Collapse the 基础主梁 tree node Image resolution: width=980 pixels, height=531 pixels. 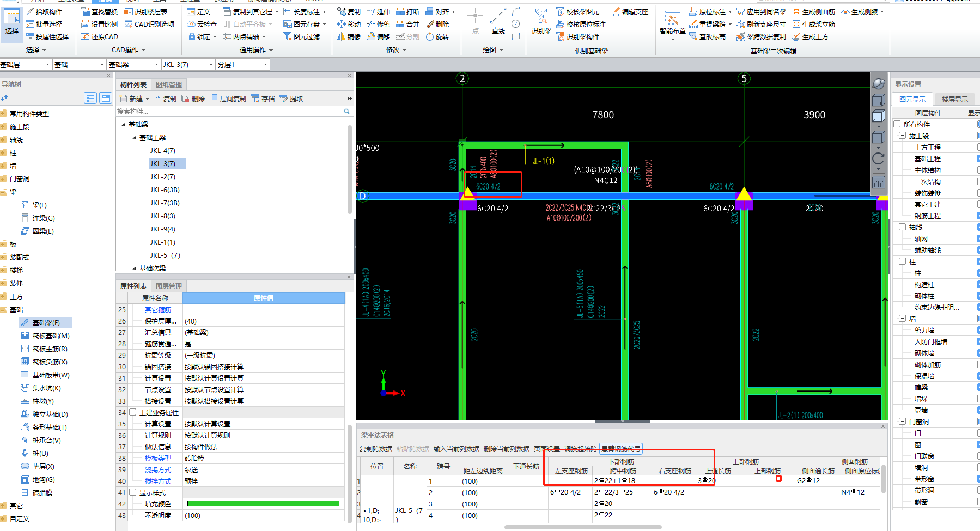[x=135, y=138]
